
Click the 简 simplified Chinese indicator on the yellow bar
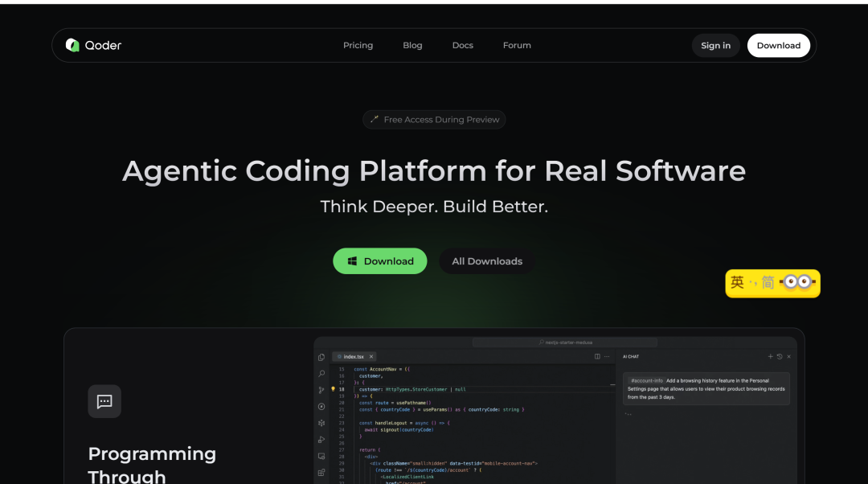pyautogui.click(x=768, y=282)
